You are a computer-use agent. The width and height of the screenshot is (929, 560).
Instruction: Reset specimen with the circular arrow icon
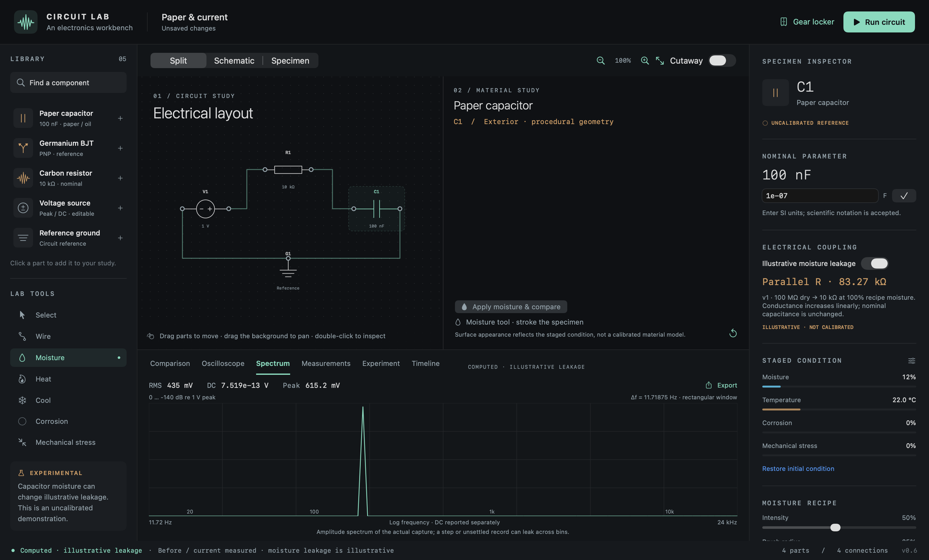click(733, 333)
